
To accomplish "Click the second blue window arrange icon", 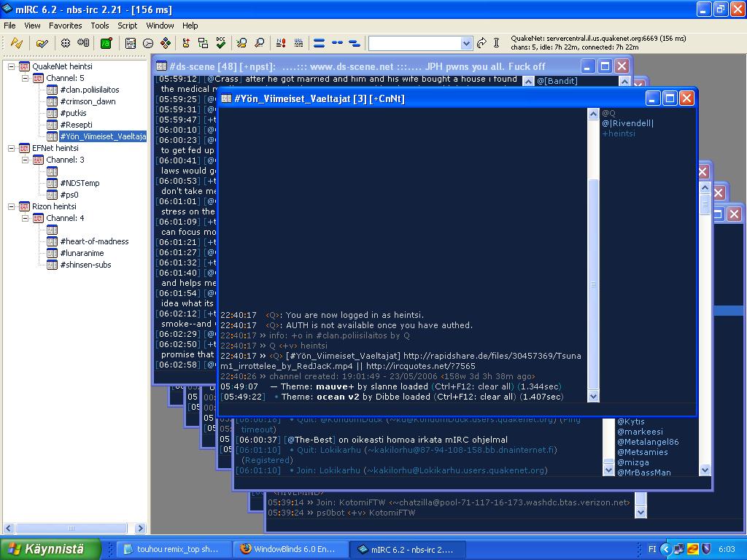I will (x=337, y=43).
